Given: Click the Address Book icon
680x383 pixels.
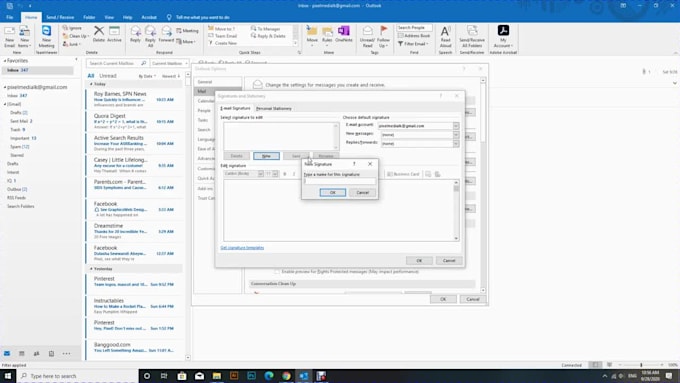Looking at the screenshot, I should (x=401, y=36).
